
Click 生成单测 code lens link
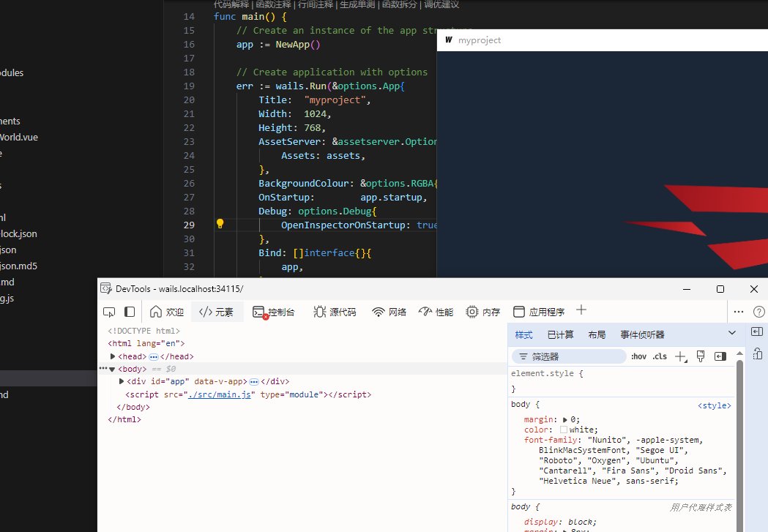coord(357,4)
